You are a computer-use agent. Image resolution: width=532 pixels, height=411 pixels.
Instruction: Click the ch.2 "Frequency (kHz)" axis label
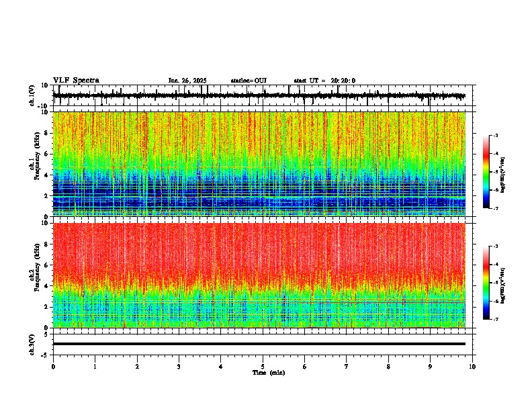point(37,267)
